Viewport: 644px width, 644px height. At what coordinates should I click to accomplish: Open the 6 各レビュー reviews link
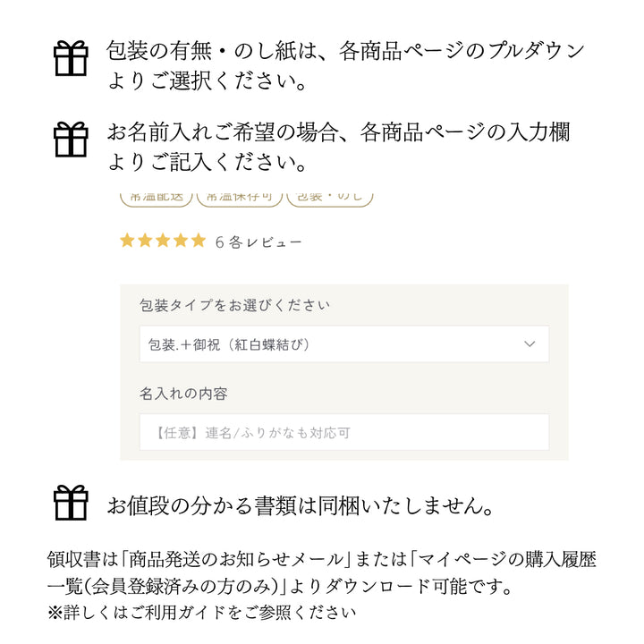click(258, 241)
